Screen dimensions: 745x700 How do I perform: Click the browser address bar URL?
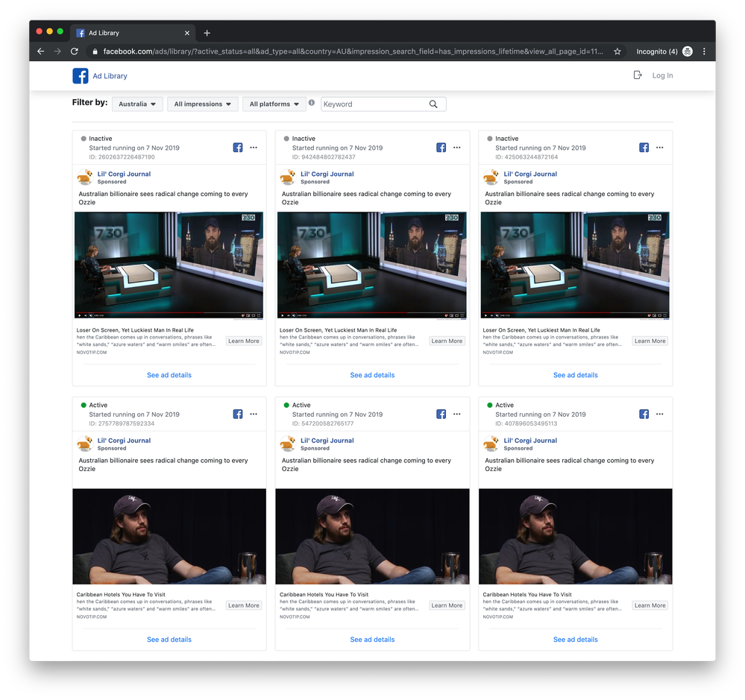coord(353,51)
